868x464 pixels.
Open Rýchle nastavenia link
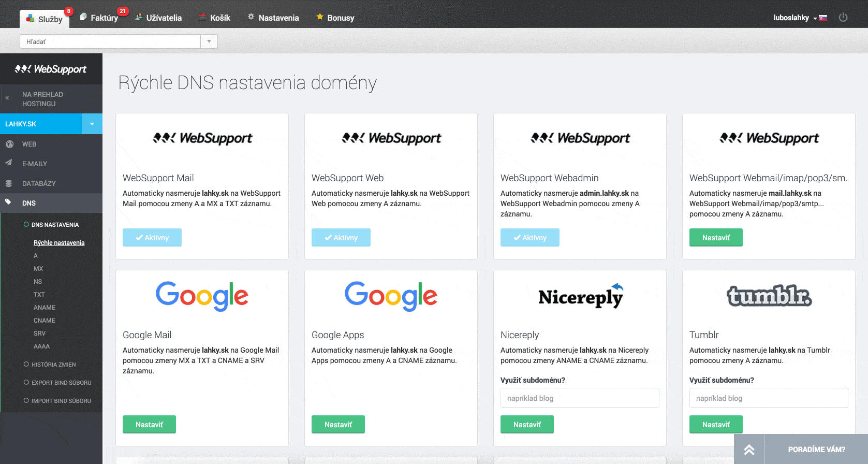tap(59, 243)
